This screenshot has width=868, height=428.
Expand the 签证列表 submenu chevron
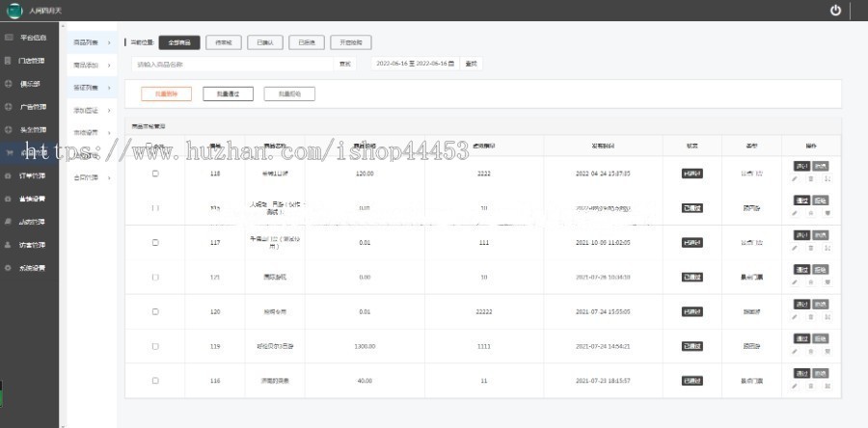(109, 88)
